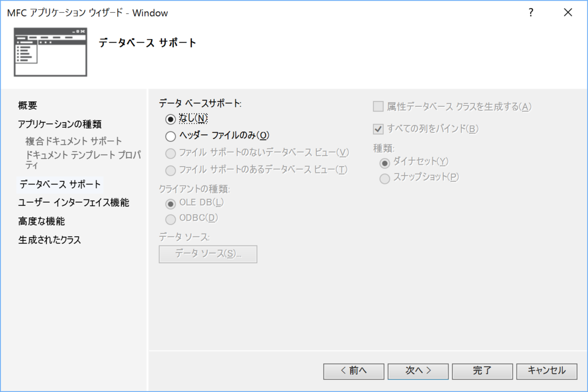Open 高度な機能 page

[x=41, y=221]
